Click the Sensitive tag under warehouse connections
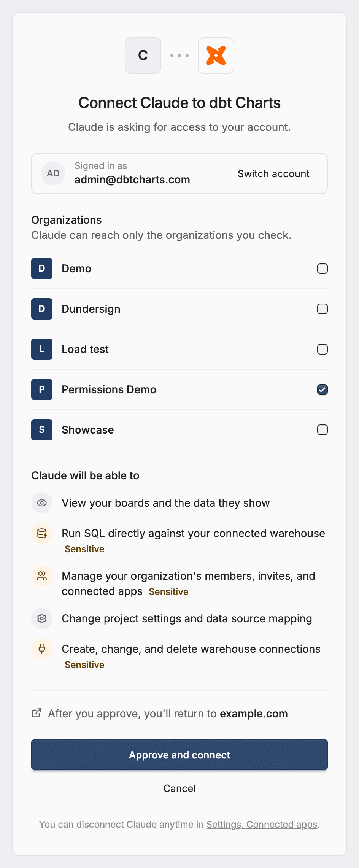 pyautogui.click(x=84, y=665)
